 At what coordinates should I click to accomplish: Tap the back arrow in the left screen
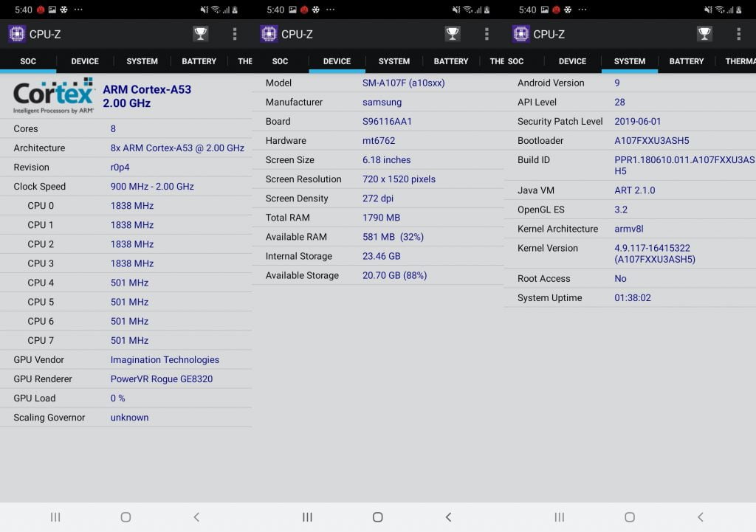click(196, 517)
